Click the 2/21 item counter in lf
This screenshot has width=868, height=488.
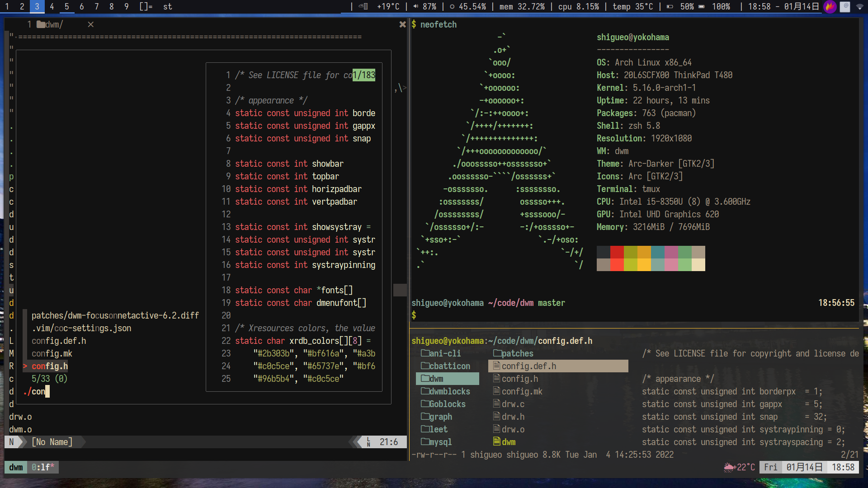(849, 455)
